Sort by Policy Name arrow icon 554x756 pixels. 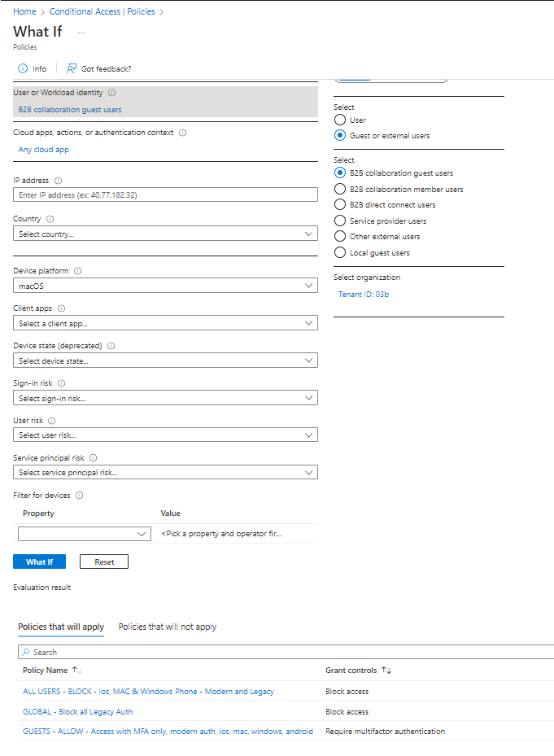pos(77,671)
